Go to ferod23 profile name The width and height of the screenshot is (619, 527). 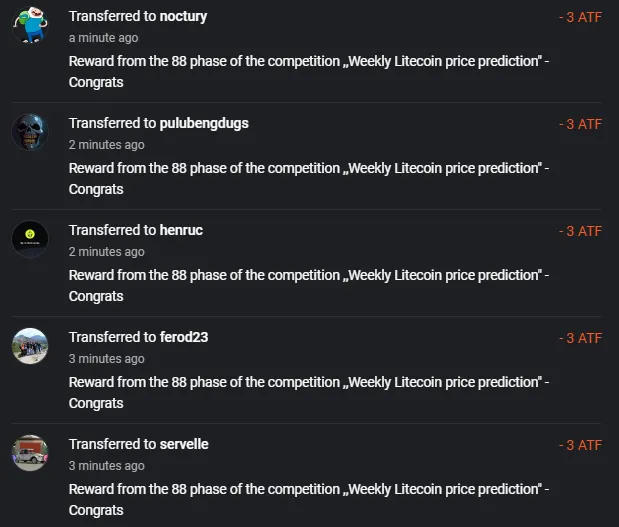(184, 337)
